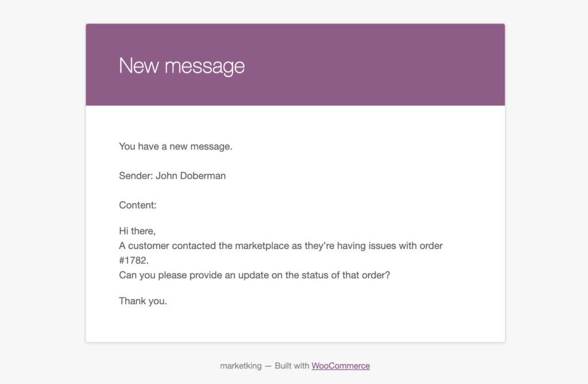Click the Content: label

[x=138, y=205]
